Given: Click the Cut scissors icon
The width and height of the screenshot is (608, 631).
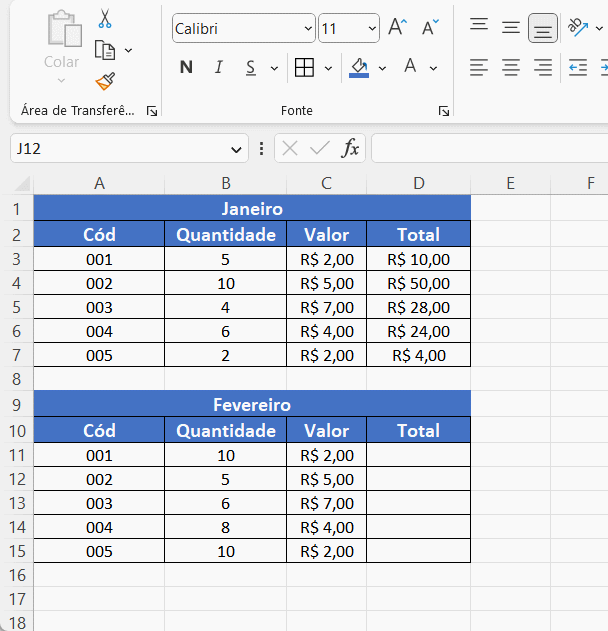Looking at the screenshot, I should pos(105,19).
